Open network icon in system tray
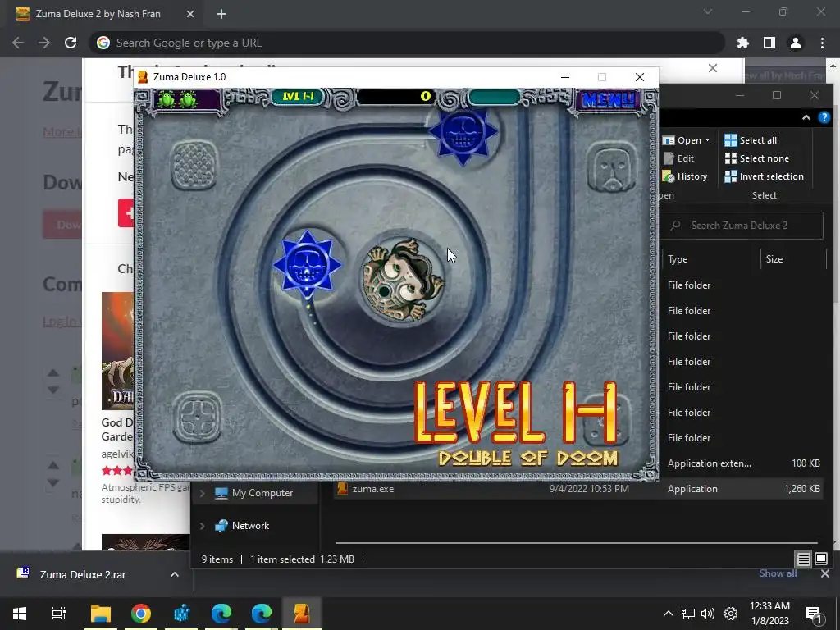840x630 pixels. click(688, 614)
